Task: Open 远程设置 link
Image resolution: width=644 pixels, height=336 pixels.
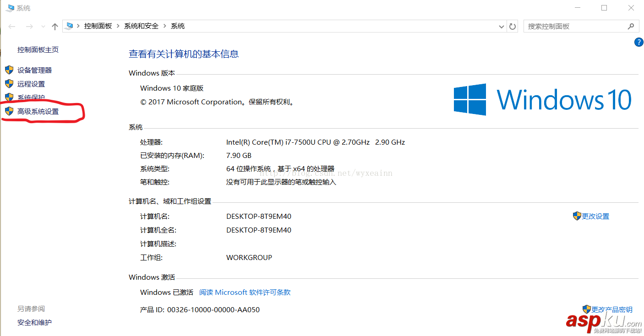Action: [x=31, y=84]
